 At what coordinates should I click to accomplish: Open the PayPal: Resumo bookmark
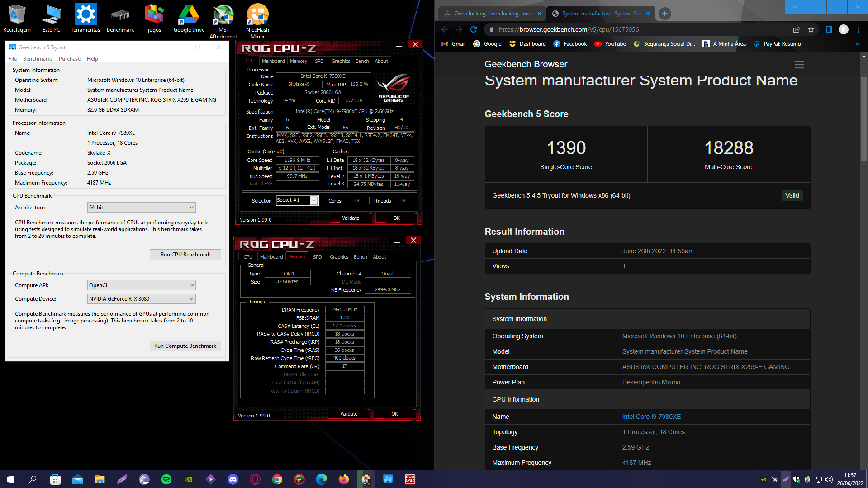[x=777, y=44]
